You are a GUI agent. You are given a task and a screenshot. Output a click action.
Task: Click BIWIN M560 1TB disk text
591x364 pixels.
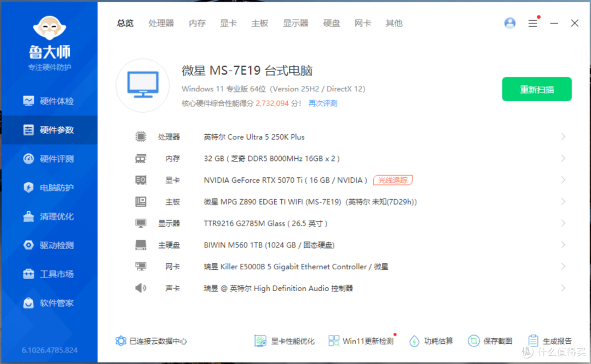coord(269,245)
